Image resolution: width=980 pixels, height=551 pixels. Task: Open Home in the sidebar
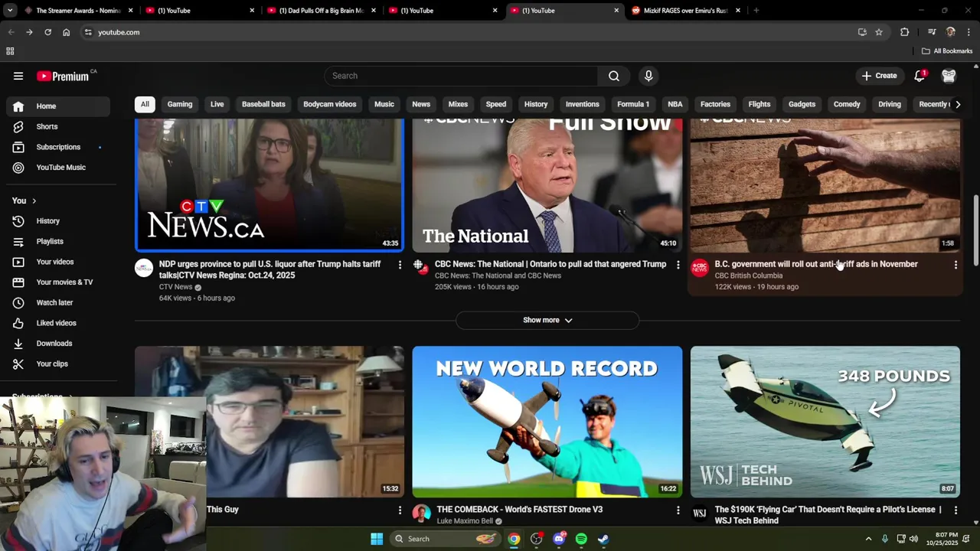[58, 106]
